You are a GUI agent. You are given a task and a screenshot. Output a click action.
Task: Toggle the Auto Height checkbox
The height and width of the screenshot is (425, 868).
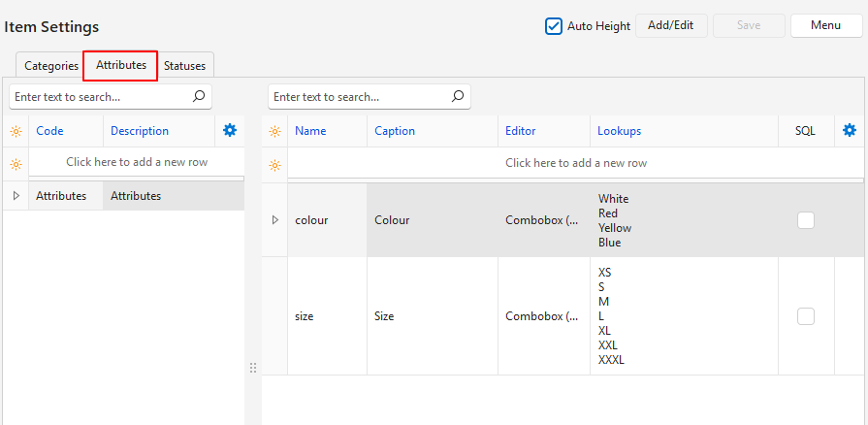(554, 26)
